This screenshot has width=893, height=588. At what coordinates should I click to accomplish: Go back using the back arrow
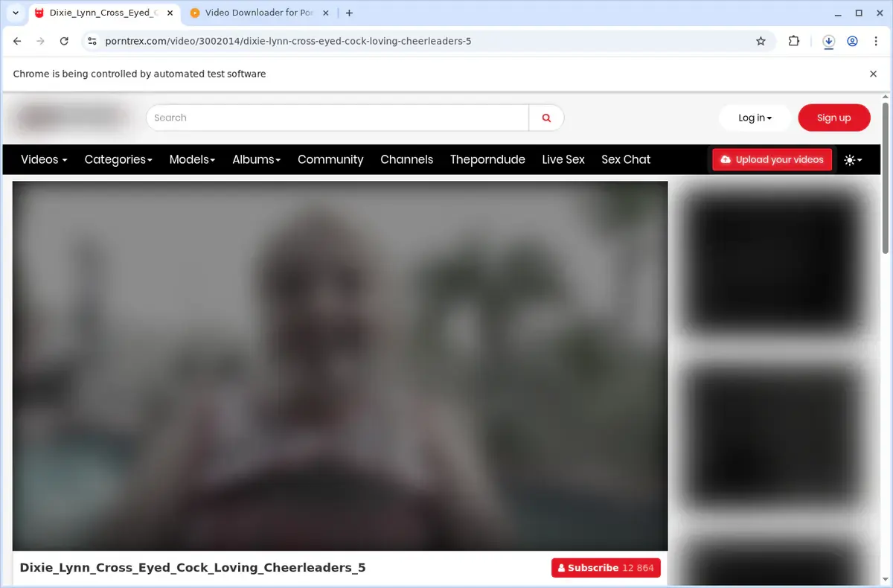(x=17, y=42)
